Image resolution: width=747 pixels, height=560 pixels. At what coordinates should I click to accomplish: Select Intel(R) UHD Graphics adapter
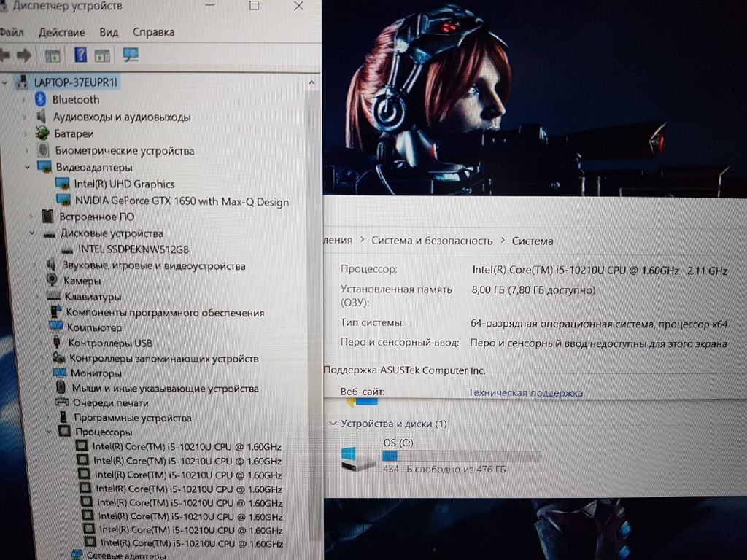pyautogui.click(x=124, y=184)
